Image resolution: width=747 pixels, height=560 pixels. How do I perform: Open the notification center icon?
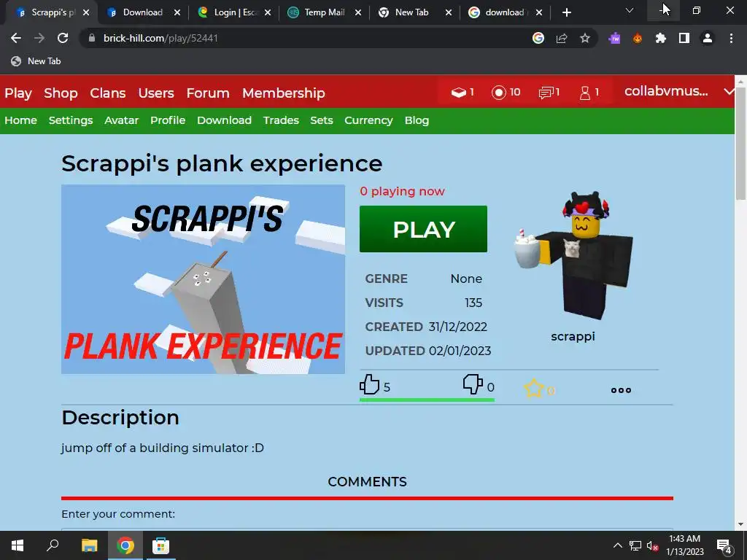click(x=724, y=545)
